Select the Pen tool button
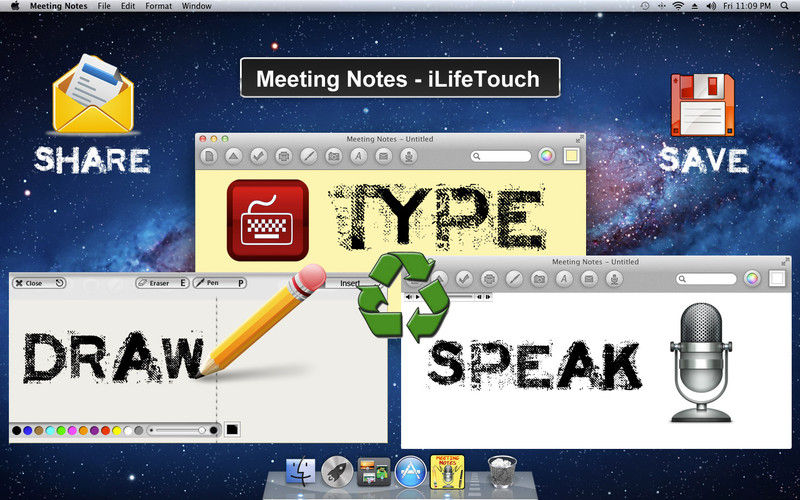The width and height of the screenshot is (800, 500). (x=219, y=283)
